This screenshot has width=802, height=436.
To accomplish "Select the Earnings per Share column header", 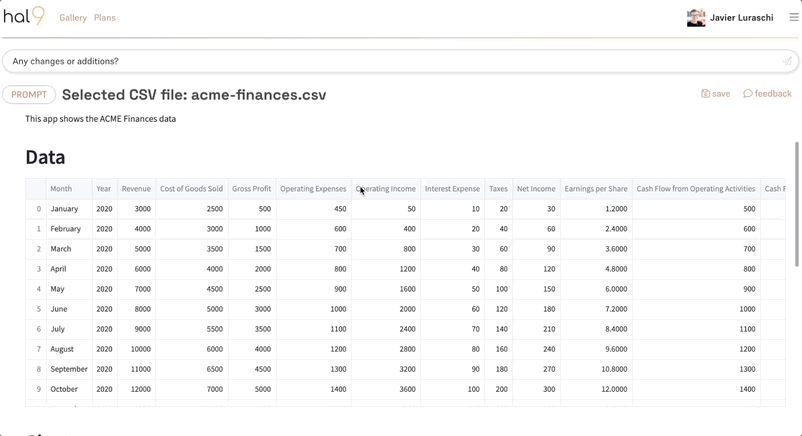I will click(x=595, y=189).
